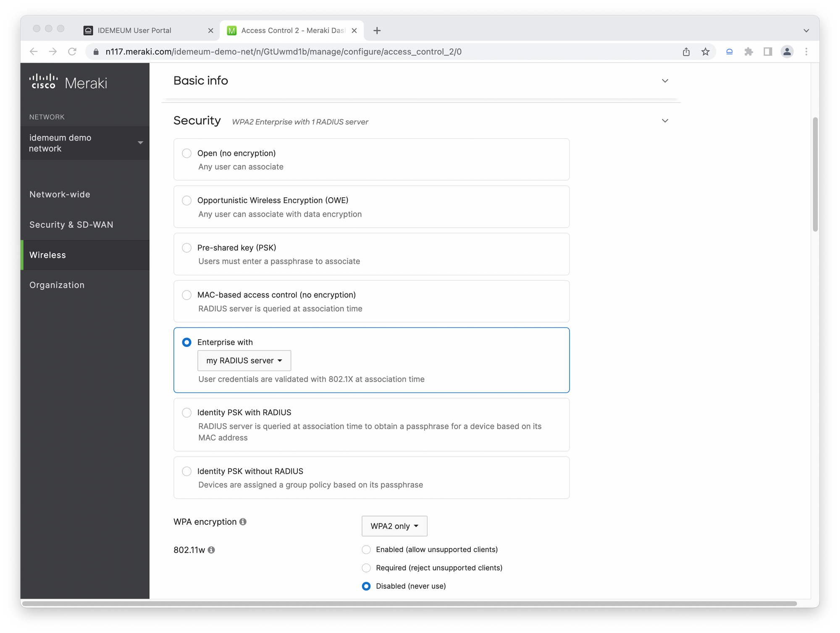Select the Enterprise with radio button
Image resolution: width=840 pixels, height=633 pixels.
tap(186, 342)
